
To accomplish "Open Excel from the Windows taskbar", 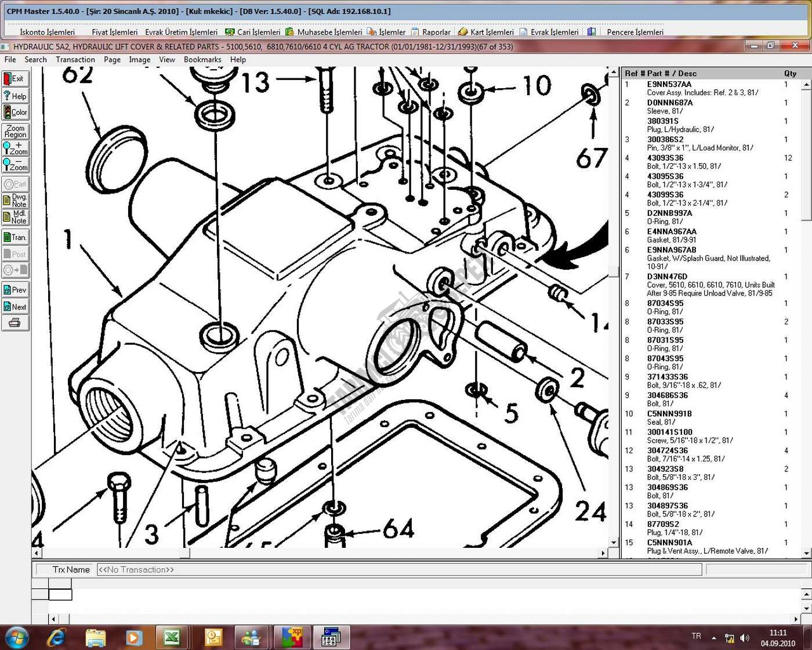I will pyautogui.click(x=172, y=638).
